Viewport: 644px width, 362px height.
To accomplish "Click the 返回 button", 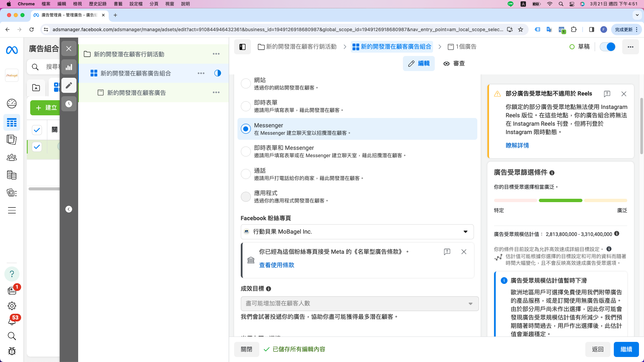I will pyautogui.click(x=598, y=349).
